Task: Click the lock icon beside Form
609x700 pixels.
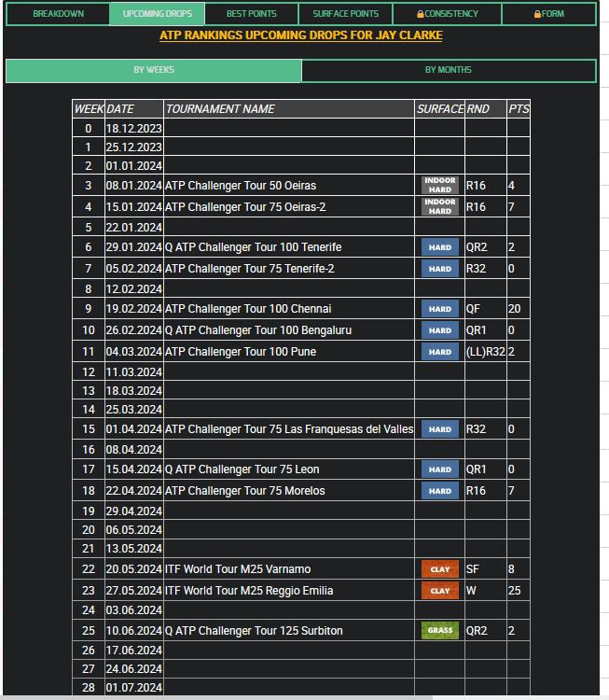Action: click(537, 14)
